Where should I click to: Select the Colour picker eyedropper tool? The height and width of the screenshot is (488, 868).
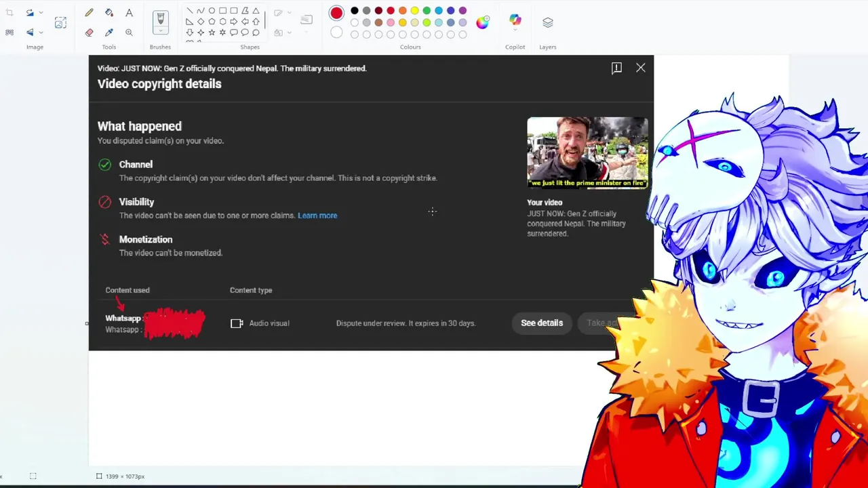pyautogui.click(x=109, y=32)
